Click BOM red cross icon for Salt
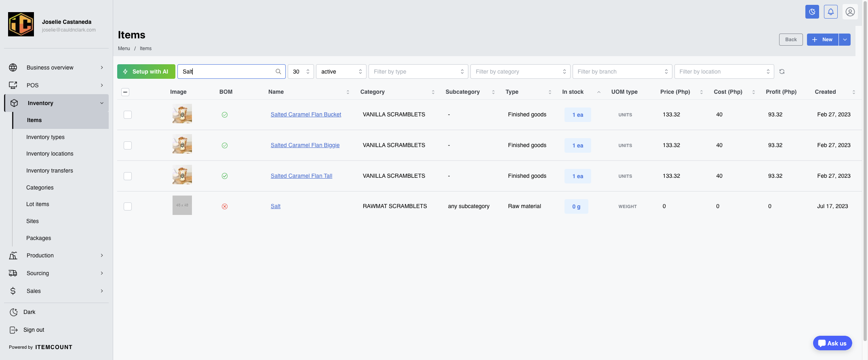Screen dimensions: 868x360 225,206
